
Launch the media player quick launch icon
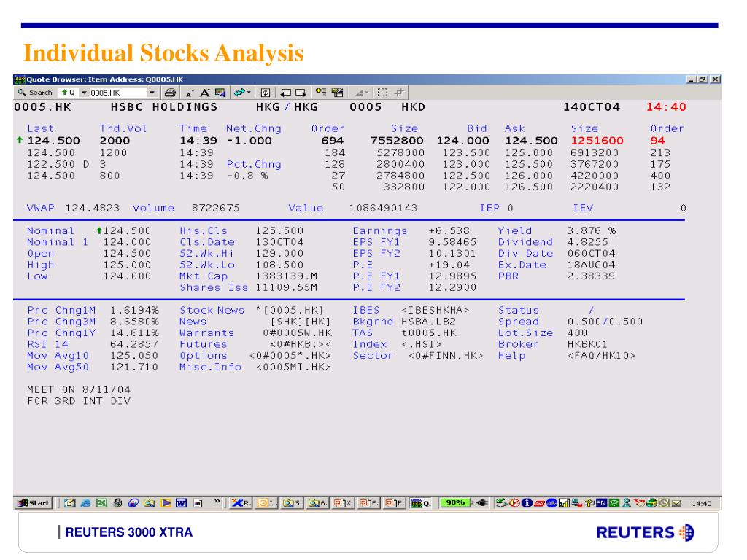[166, 503]
